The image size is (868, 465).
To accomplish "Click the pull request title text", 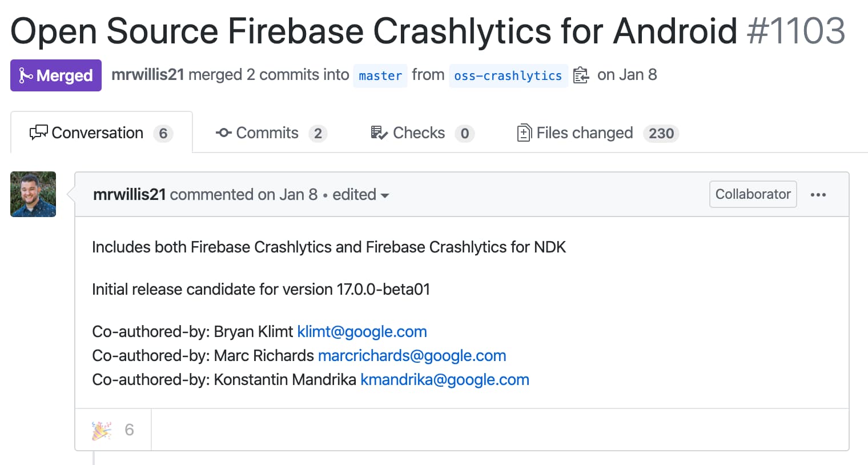I will pos(374,30).
